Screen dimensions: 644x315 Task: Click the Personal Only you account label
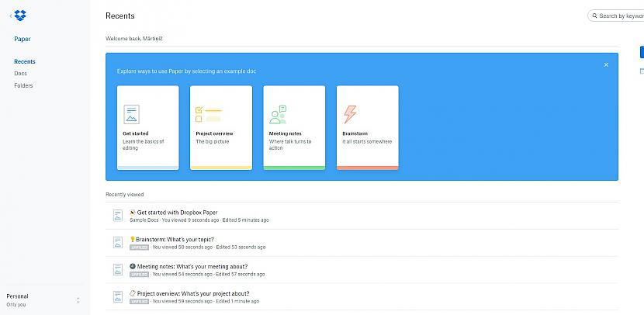pos(17,300)
